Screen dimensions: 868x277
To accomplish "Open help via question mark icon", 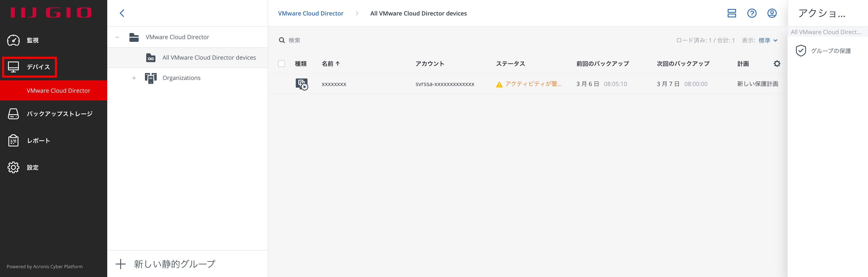I will (x=752, y=13).
